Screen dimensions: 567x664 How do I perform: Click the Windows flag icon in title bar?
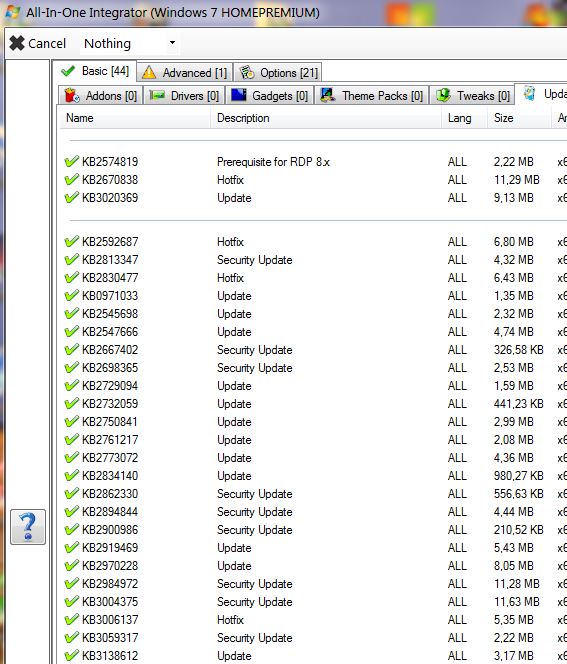12,12
